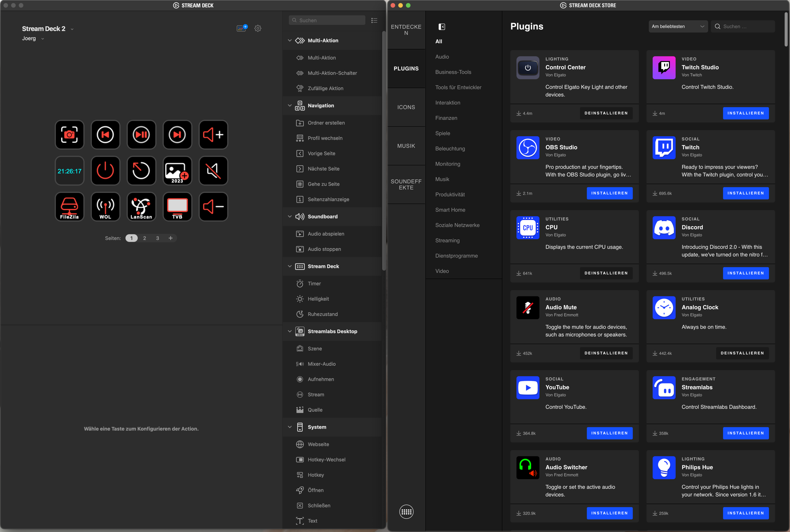Screen dimensions: 790x532
Task: Open the Am beliebtesten sort dropdown
Action: [678, 26]
